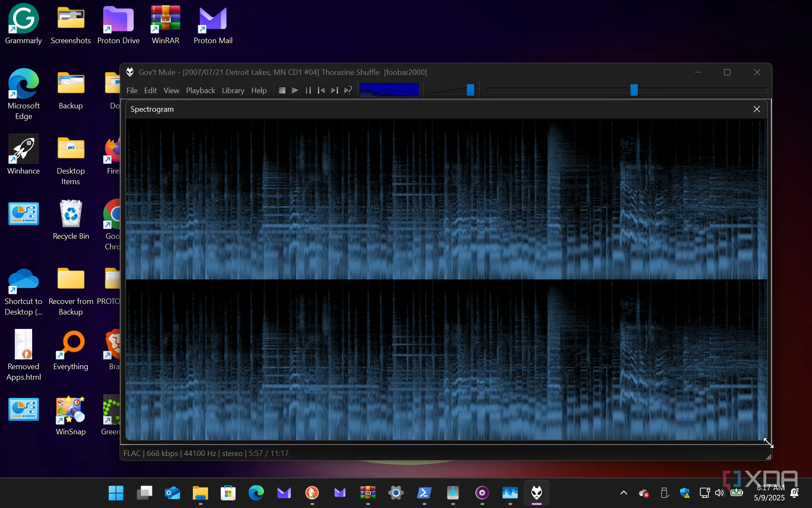Open the volume icon in the system tray
The width and height of the screenshot is (812, 508).
[x=719, y=493]
